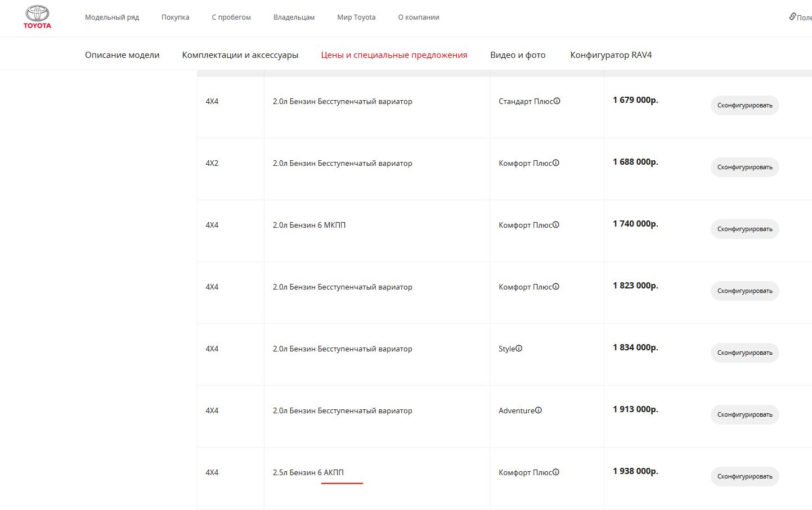Click the engine text in the Стандарт Плюс row
This screenshot has height=510, width=812.
[x=342, y=101]
